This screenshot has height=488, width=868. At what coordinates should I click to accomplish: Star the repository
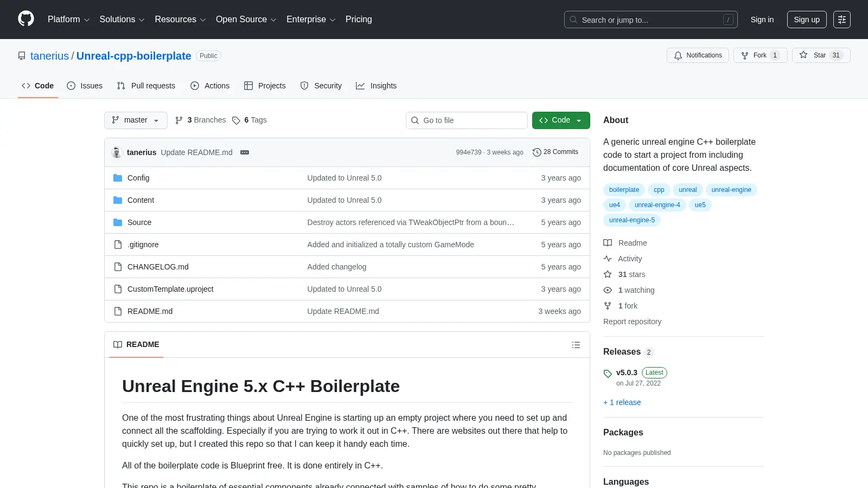(821, 55)
